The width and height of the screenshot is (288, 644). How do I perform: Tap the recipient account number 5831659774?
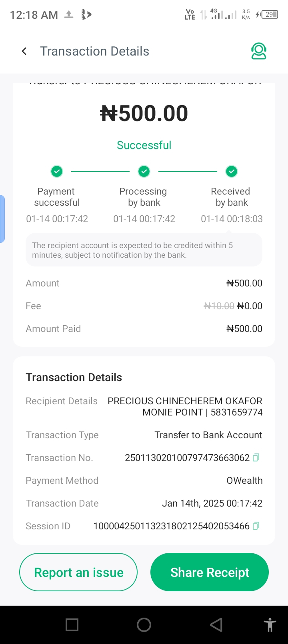pyautogui.click(x=236, y=412)
